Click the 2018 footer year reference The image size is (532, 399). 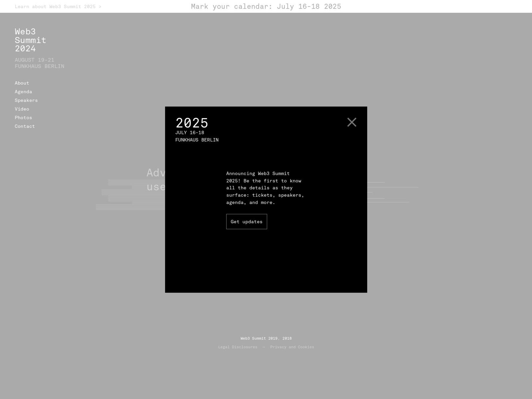click(x=287, y=338)
